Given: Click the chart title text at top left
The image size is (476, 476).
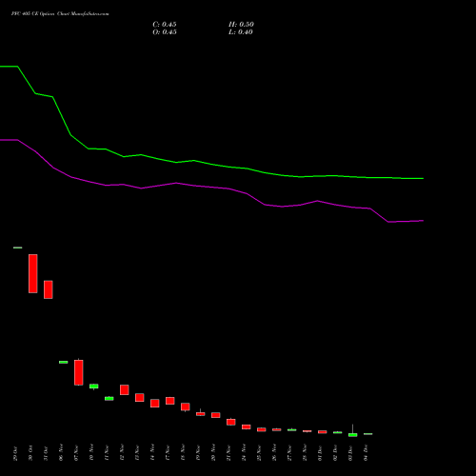Looking at the screenshot, I should pos(60,14).
